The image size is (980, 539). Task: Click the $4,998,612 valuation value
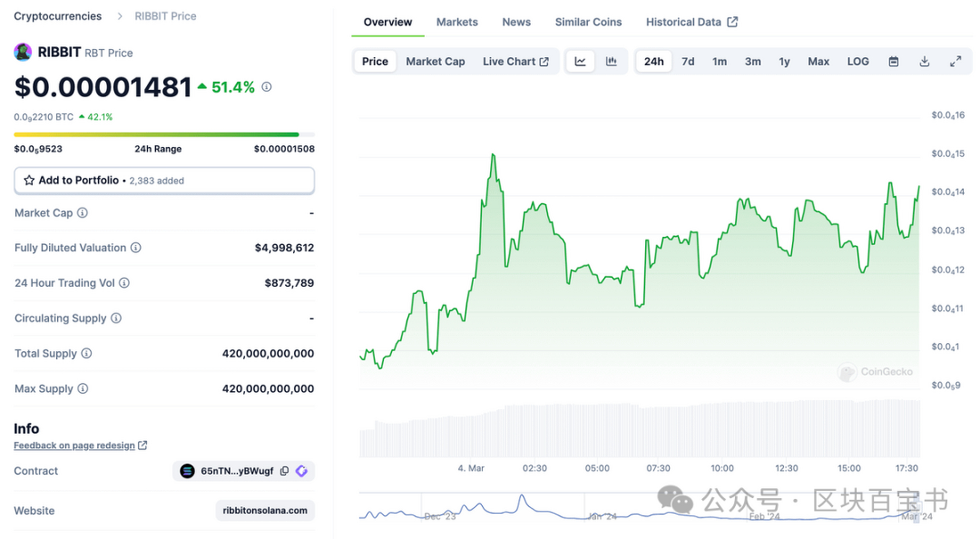pos(284,248)
